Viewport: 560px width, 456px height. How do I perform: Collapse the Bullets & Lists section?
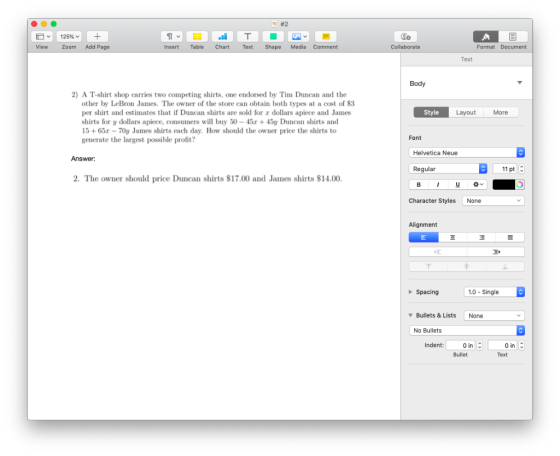pyautogui.click(x=410, y=315)
